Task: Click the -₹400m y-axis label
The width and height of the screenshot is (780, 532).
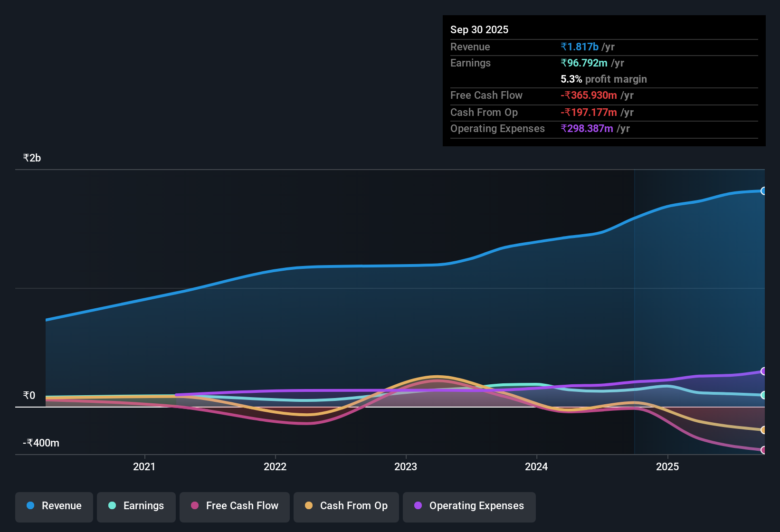Action: click(x=41, y=443)
